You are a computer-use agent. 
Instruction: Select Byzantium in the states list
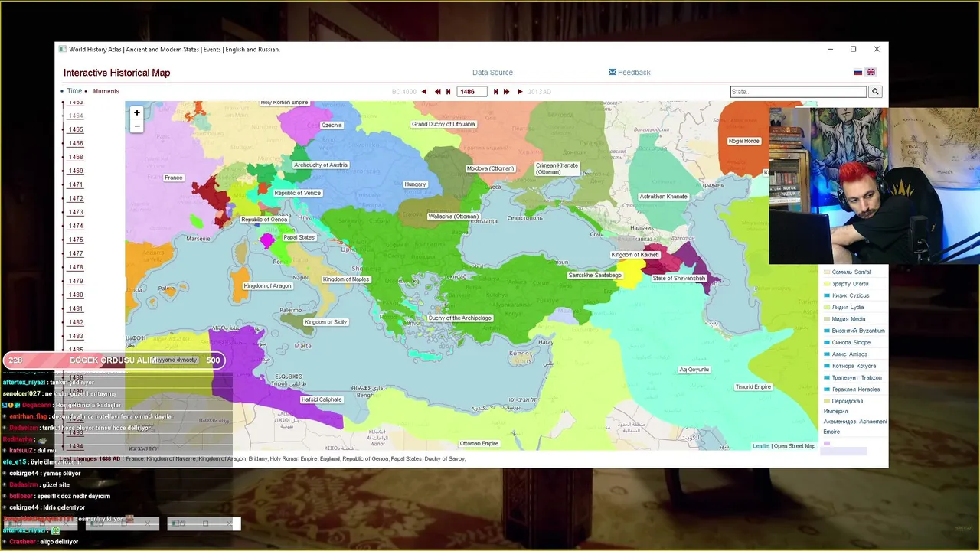pos(858,331)
